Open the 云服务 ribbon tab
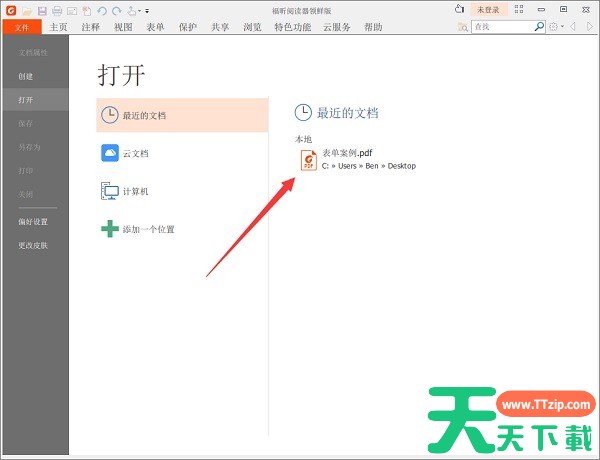The image size is (600, 460). [336, 27]
